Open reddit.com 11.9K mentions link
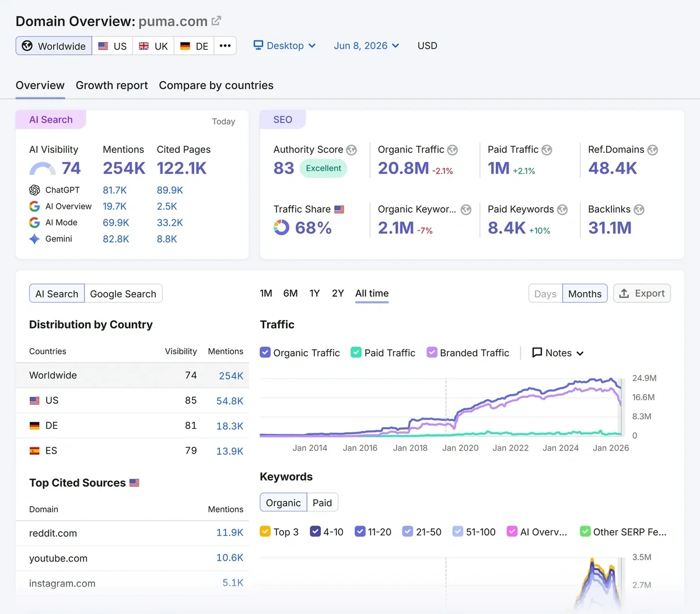Image resolution: width=700 pixels, height=614 pixels. click(230, 532)
